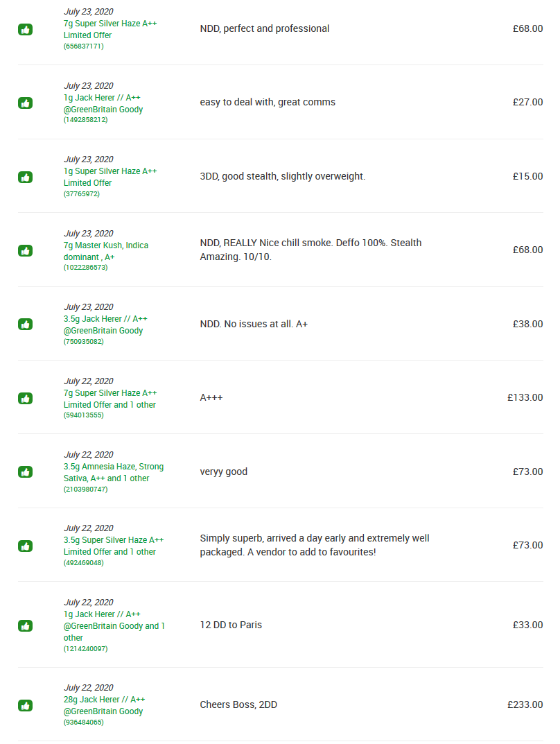Open 7g Master Kush, Indica dominant link
The width and height of the screenshot is (560, 744).
point(106,250)
